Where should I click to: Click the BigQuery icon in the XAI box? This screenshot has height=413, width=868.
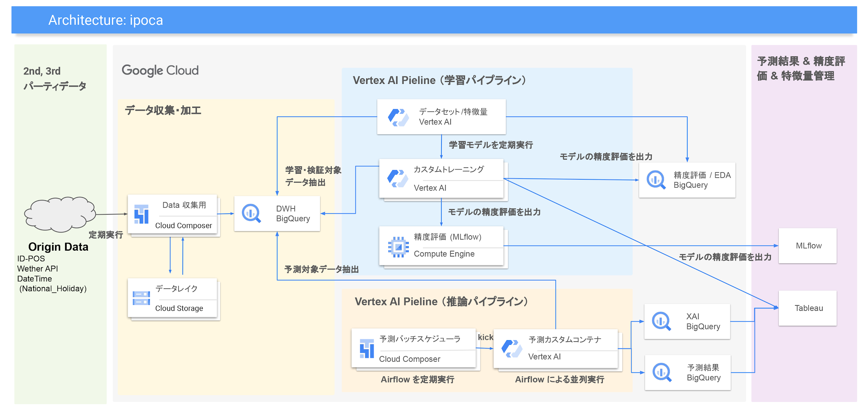click(x=662, y=321)
